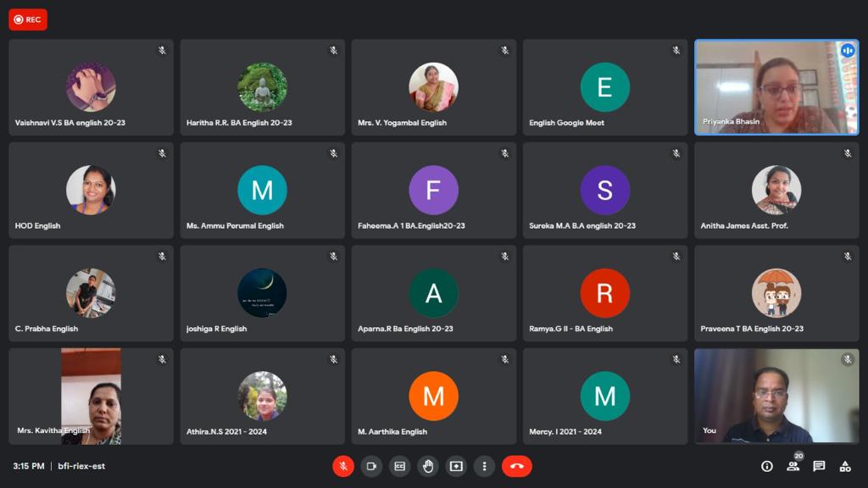Click Mrs. V. Yogambal muted mic icon
Image resolution: width=868 pixels, height=488 pixels.
(505, 50)
